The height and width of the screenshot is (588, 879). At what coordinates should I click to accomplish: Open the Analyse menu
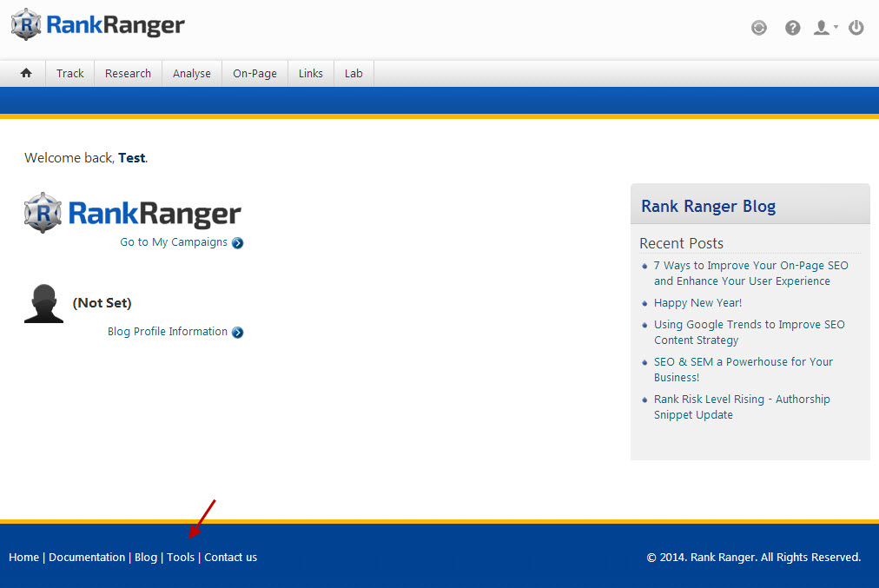click(x=192, y=74)
